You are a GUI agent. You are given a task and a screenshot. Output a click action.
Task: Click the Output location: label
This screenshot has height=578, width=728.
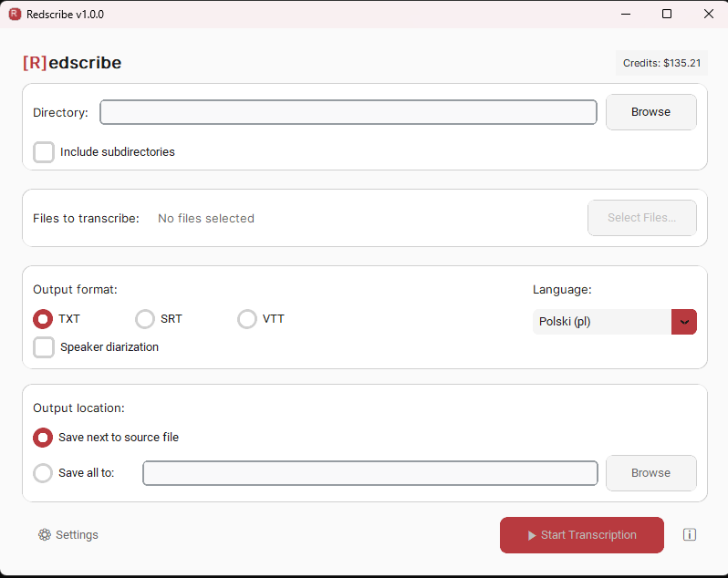pyautogui.click(x=79, y=408)
